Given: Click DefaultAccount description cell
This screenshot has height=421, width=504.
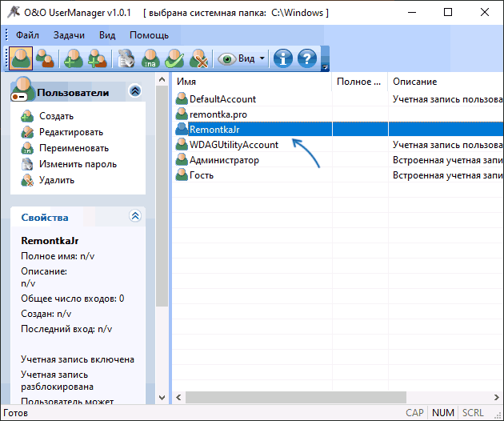Looking at the screenshot, I should pyautogui.click(x=446, y=99).
